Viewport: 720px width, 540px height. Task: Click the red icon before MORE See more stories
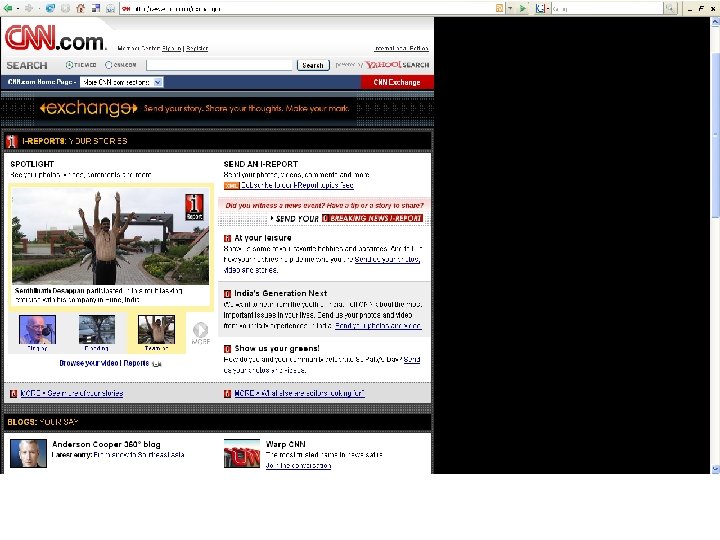coord(14,394)
